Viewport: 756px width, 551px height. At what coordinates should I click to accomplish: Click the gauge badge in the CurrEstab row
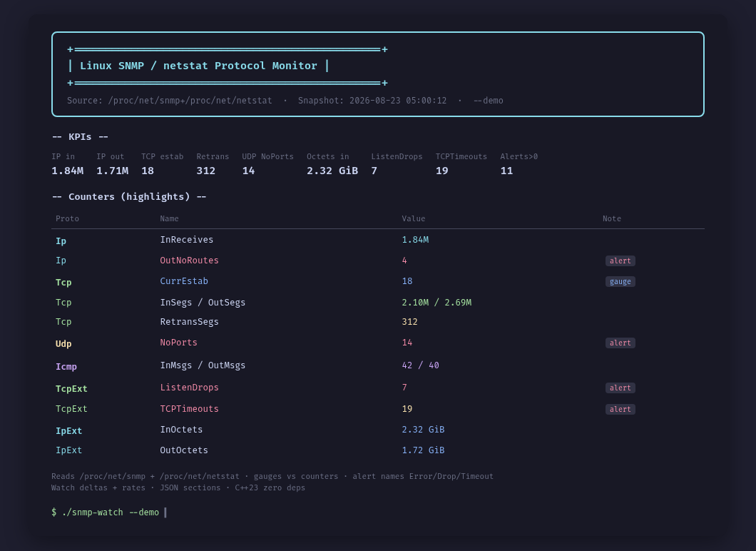[x=620, y=281]
